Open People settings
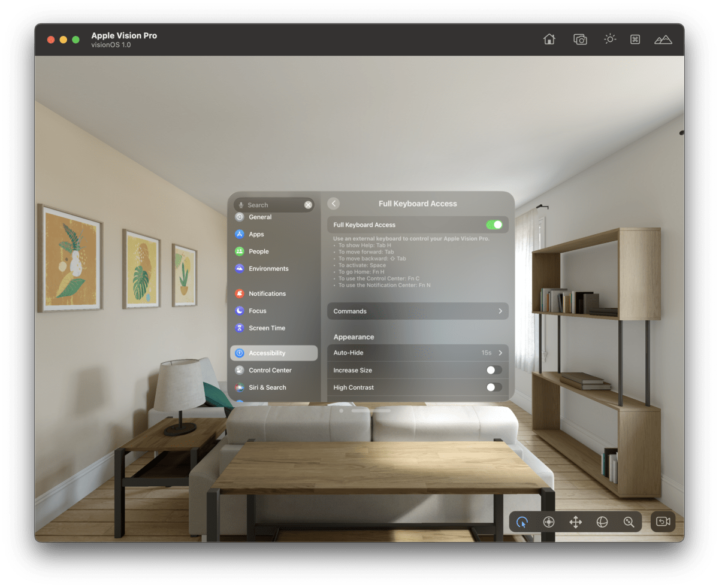 pyautogui.click(x=274, y=251)
